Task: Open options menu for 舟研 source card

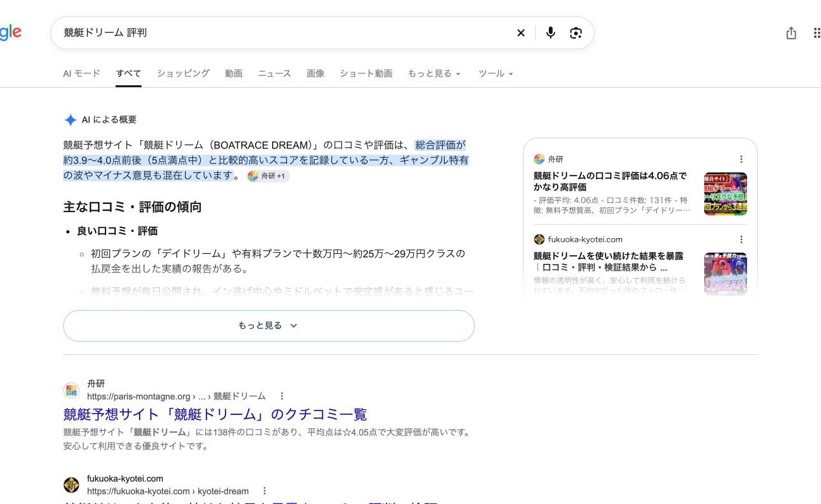Action: click(x=741, y=159)
